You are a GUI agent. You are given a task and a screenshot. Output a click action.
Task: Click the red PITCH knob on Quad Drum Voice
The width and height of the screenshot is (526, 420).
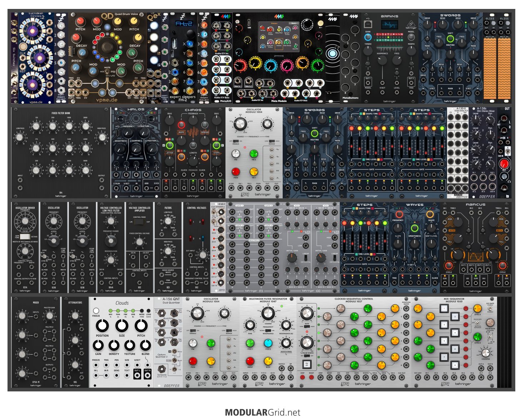80,21
